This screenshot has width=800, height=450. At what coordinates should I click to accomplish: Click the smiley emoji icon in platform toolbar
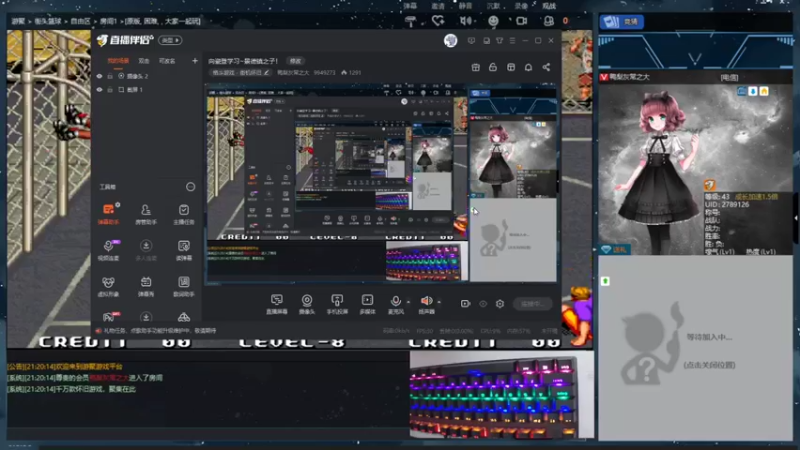[x=493, y=21]
